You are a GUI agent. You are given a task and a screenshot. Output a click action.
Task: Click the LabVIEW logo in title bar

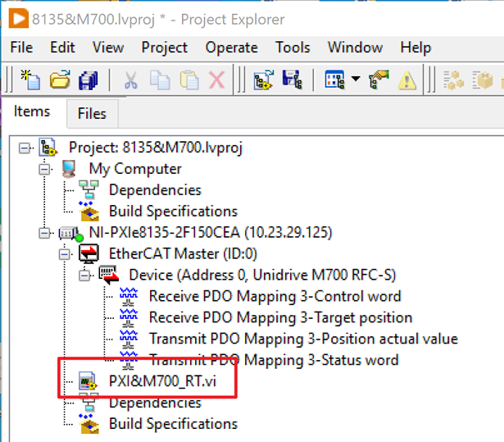pyautogui.click(x=18, y=19)
